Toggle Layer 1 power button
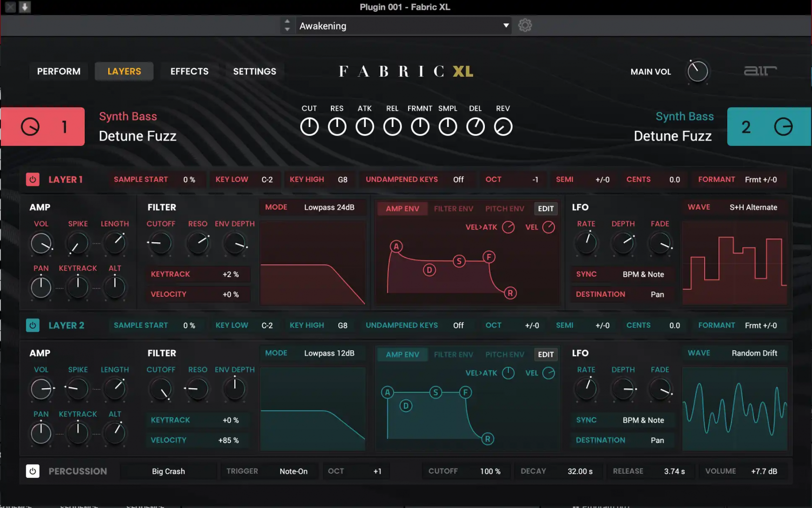 point(32,179)
